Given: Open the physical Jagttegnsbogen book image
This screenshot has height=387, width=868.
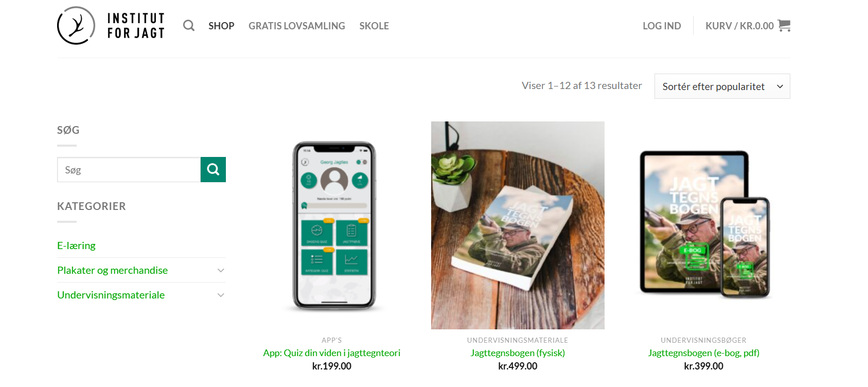Looking at the screenshot, I should (x=518, y=225).
